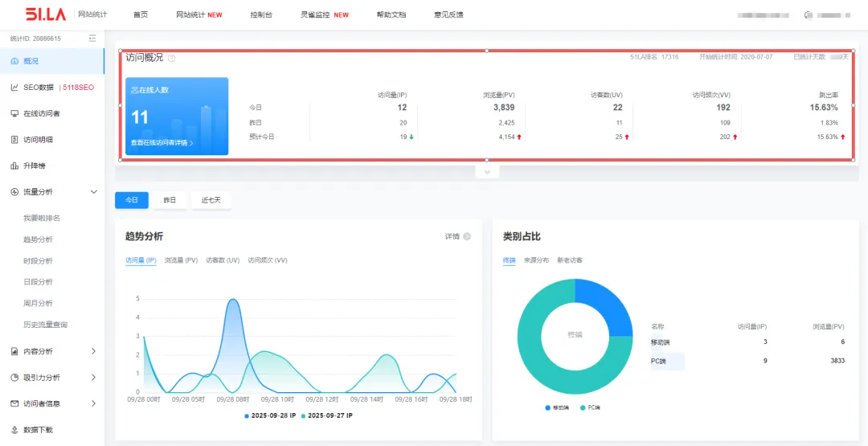Open 概况 overview in sidebar
Viewport: 868px width, 446px height.
coord(52,61)
